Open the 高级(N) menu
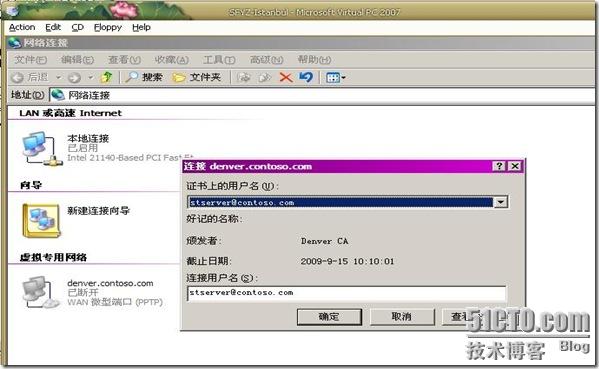599x369 pixels. (267, 60)
